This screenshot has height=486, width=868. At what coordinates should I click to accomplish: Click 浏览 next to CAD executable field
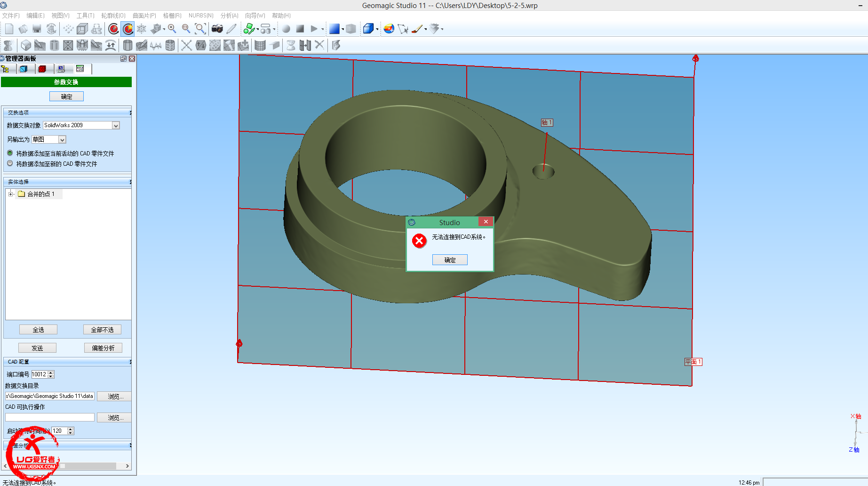[114, 418]
